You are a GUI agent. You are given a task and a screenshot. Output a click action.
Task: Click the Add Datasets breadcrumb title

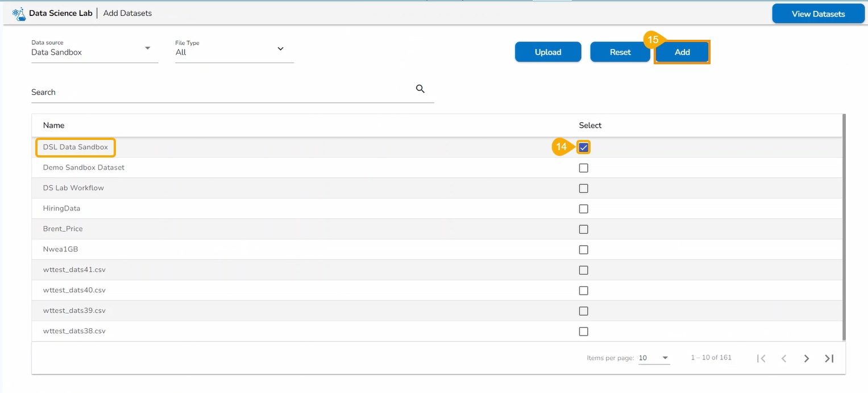pos(127,13)
